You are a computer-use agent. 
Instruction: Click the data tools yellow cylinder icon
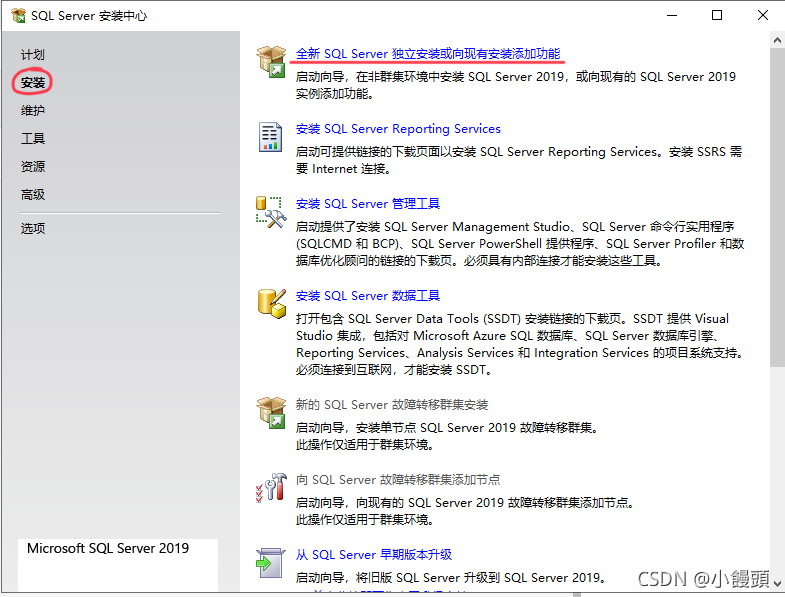pyautogui.click(x=271, y=304)
